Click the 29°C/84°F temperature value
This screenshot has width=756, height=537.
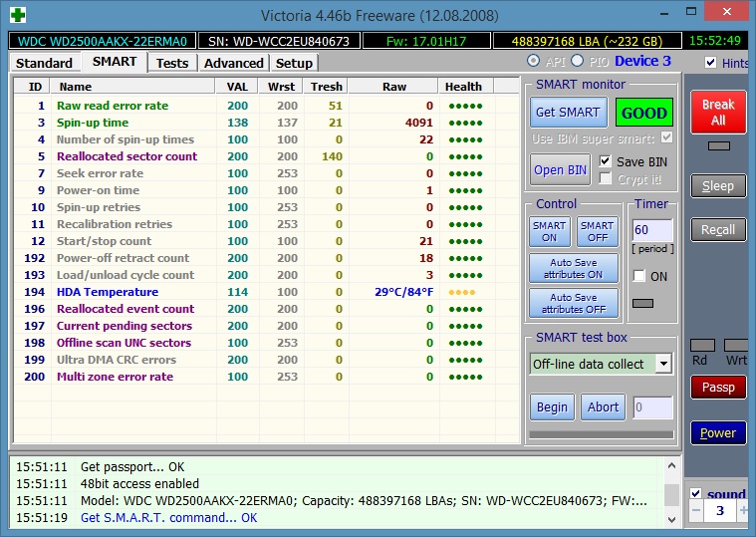tap(404, 292)
